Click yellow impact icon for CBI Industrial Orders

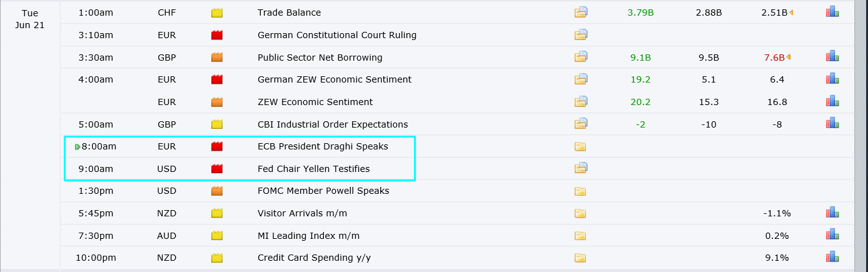point(217,124)
